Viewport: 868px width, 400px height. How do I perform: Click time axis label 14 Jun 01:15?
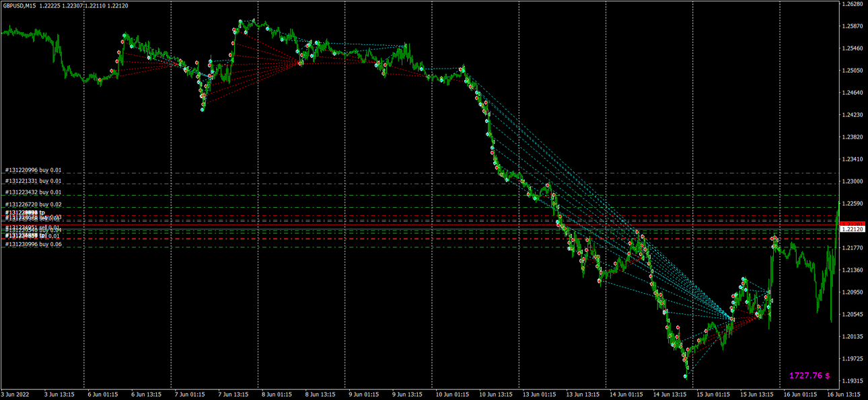(626, 395)
